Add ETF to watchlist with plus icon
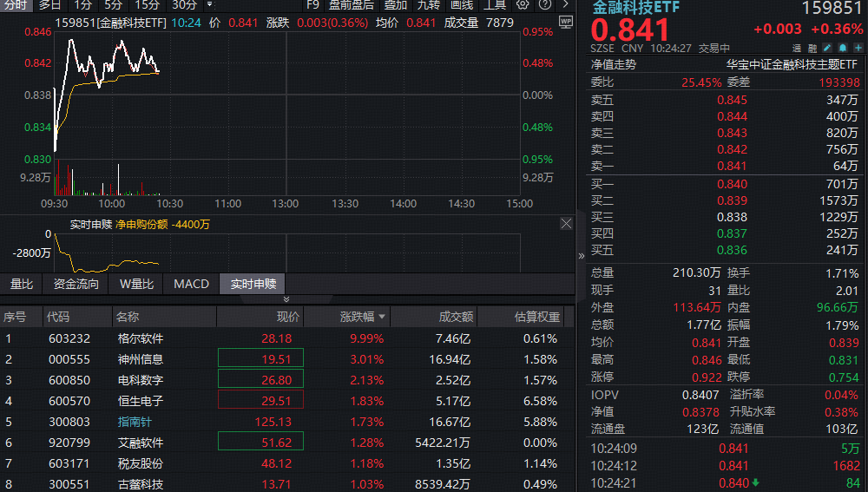Image resolution: width=868 pixels, height=492 pixels. pyautogui.click(x=856, y=49)
